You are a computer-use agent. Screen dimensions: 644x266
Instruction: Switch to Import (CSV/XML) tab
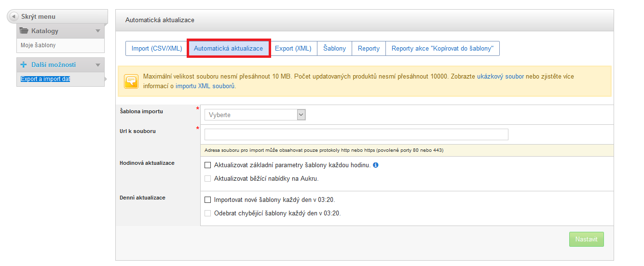pos(156,49)
